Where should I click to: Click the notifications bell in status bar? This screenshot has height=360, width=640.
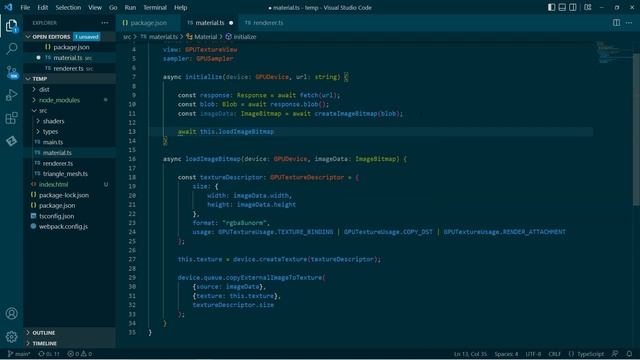[x=629, y=354]
